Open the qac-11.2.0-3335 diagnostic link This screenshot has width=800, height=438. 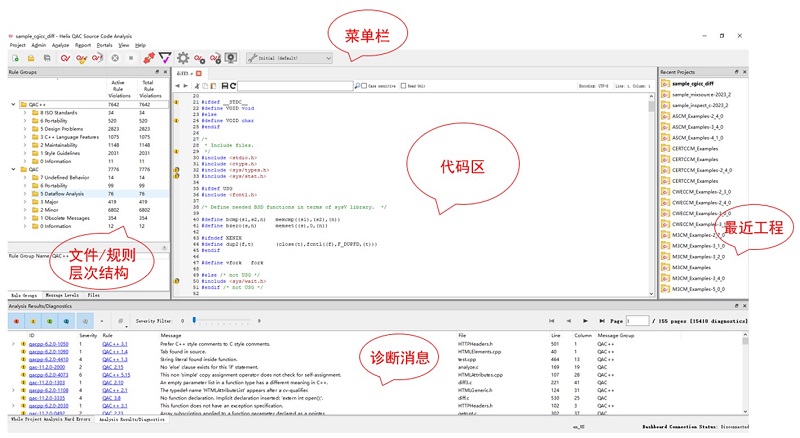(x=47, y=398)
